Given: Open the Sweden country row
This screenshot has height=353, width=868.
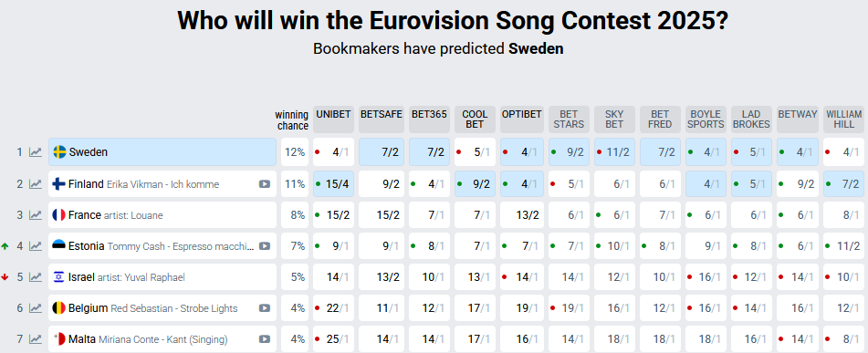Looking at the screenshot, I should (x=162, y=152).
